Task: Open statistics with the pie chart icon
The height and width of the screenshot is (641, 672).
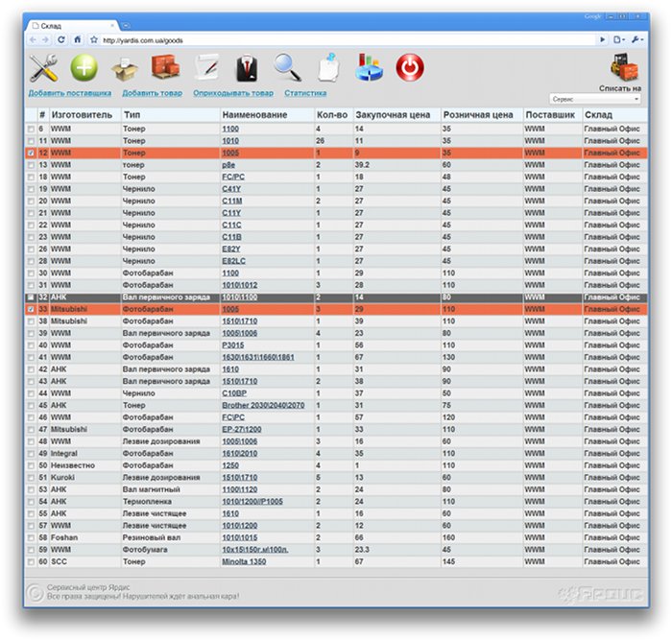Action: (369, 68)
